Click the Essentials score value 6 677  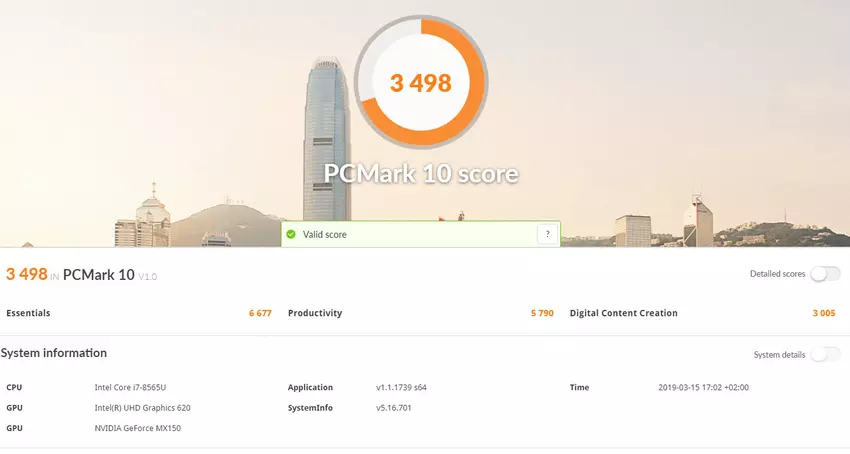(x=260, y=313)
